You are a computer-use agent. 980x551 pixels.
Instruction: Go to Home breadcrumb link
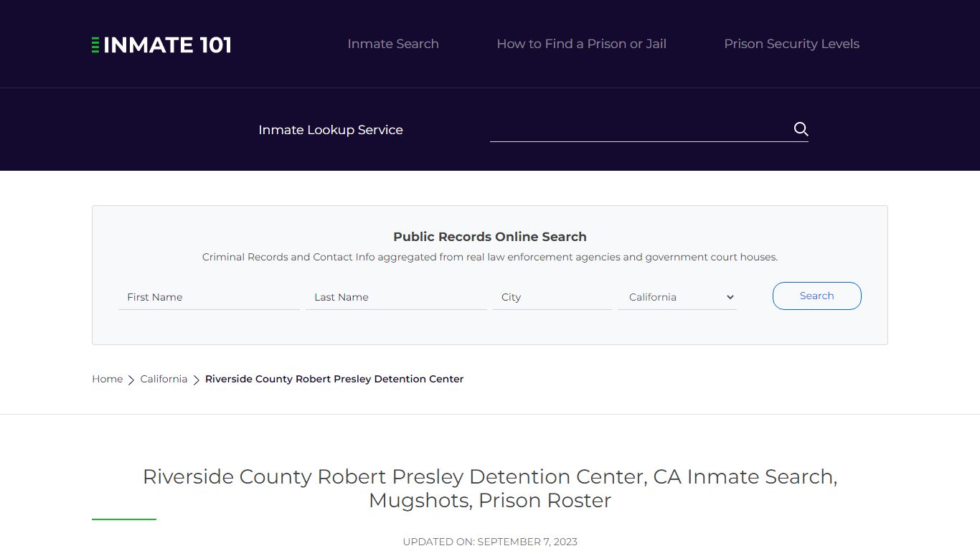[107, 379]
